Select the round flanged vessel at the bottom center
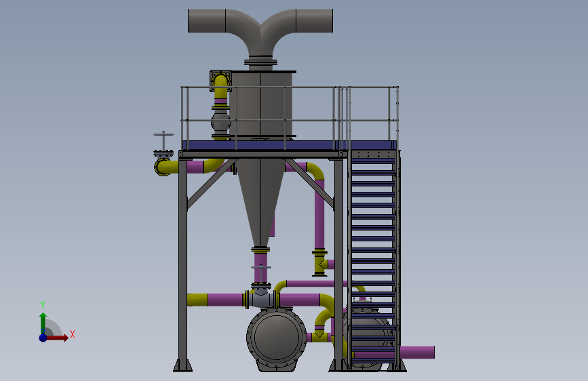This screenshot has height=381, width=588. (277, 340)
